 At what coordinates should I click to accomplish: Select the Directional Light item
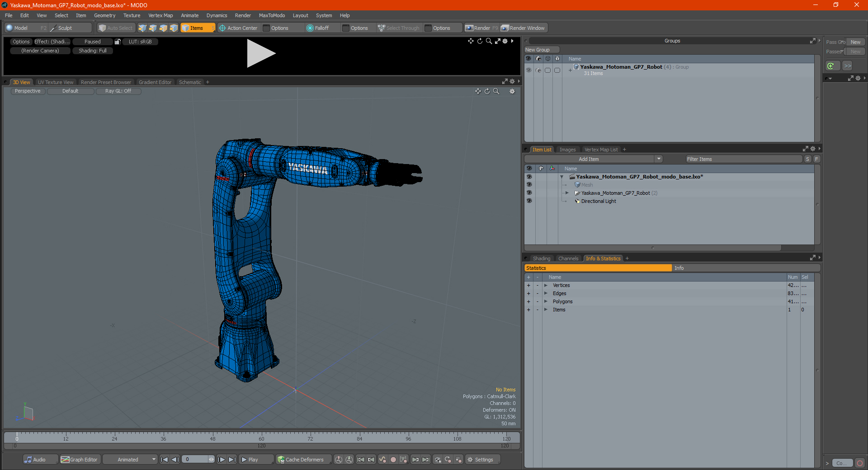[599, 201]
